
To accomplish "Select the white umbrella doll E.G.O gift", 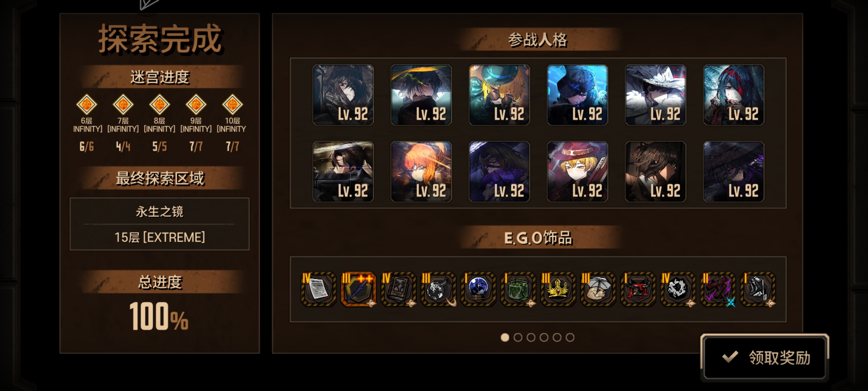I will (598, 289).
